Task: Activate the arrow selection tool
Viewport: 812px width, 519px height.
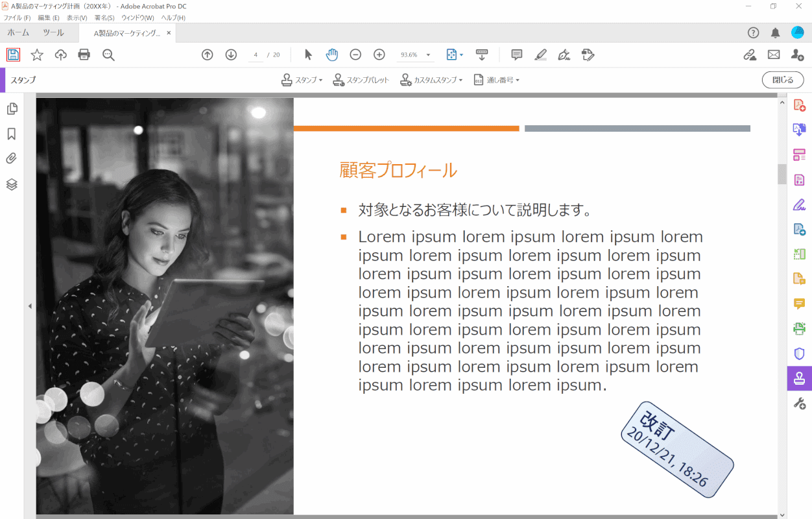Action: coord(309,55)
